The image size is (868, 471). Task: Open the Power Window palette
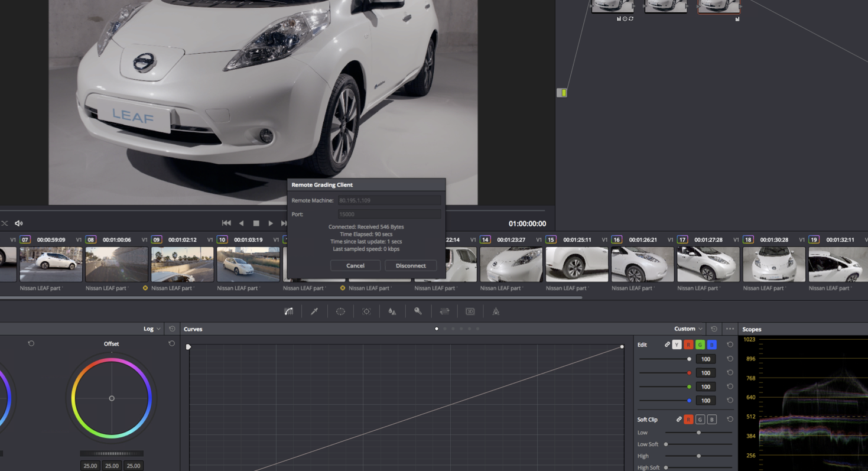tap(340, 311)
